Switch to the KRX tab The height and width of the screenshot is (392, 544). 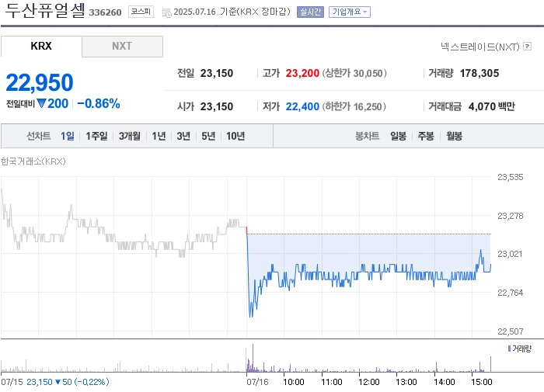tap(41, 46)
